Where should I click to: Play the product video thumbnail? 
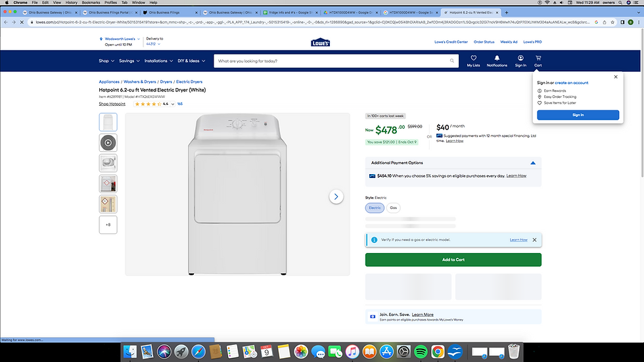coord(108,143)
